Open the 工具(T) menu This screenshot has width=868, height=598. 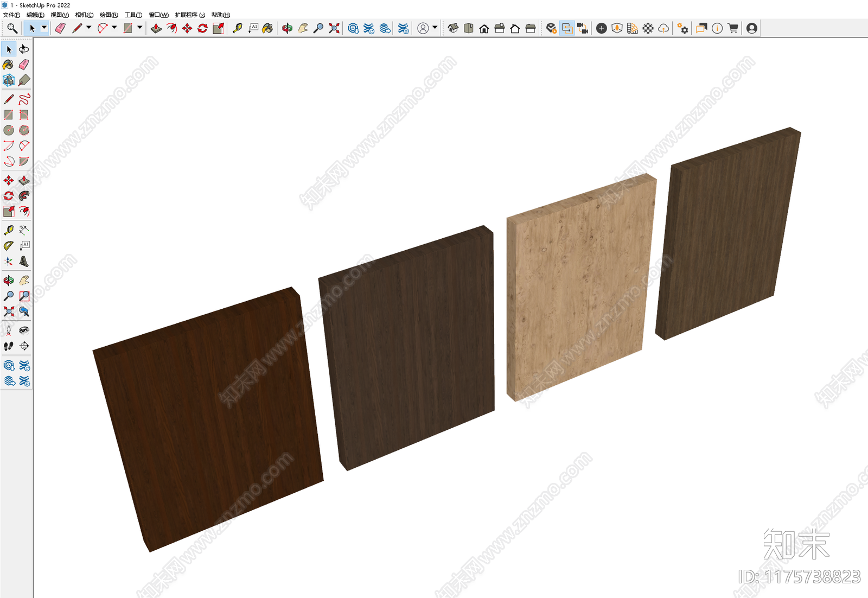click(133, 15)
